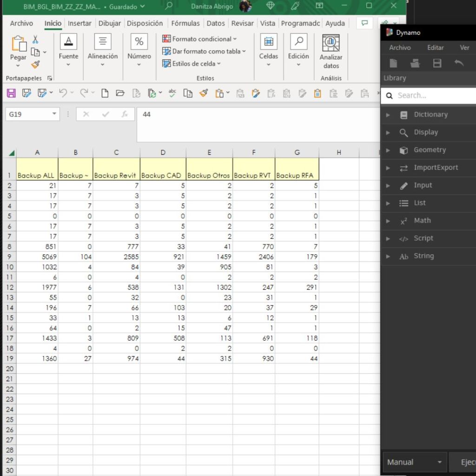Click Dynamo's new file icon
The width and height of the screenshot is (476, 476).
click(393, 64)
